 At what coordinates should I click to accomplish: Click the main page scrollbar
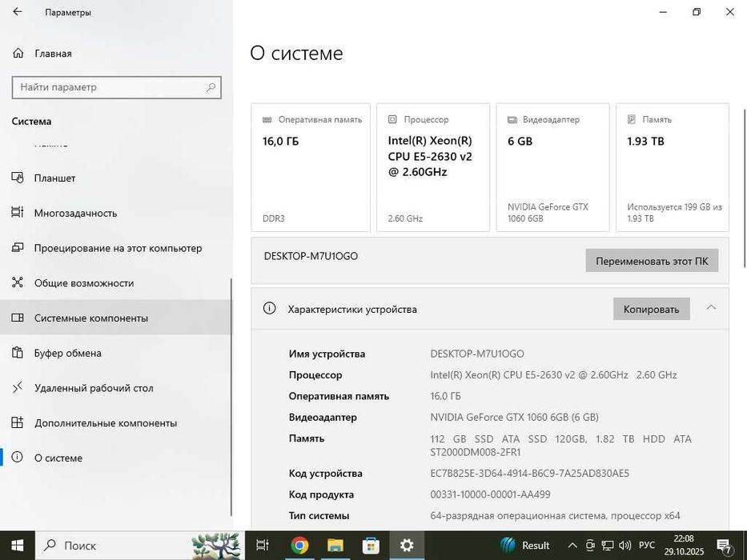[744, 189]
